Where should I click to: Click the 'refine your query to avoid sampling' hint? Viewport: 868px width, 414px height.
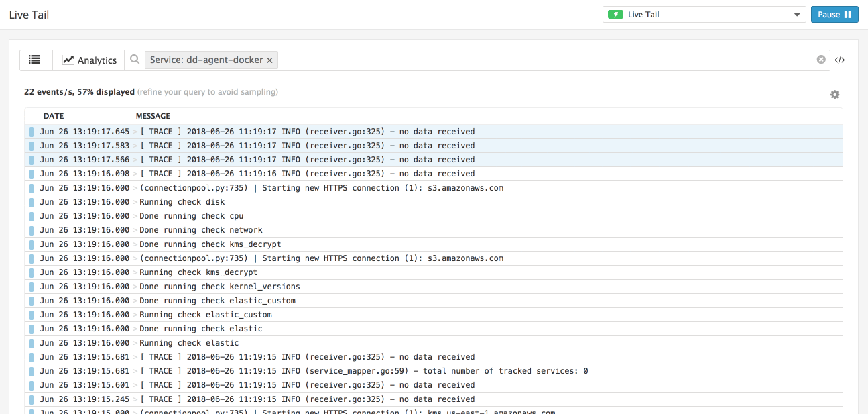coord(208,92)
